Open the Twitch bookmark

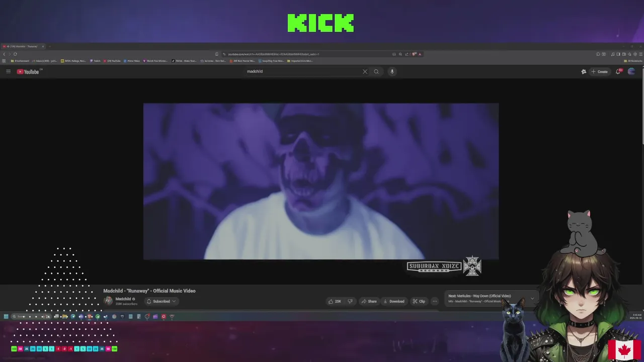click(95, 61)
